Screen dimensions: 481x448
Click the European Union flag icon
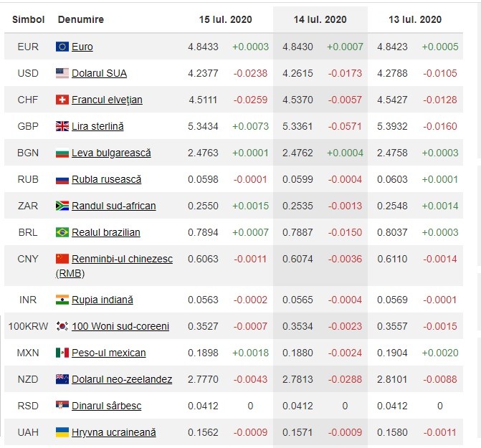tap(62, 47)
